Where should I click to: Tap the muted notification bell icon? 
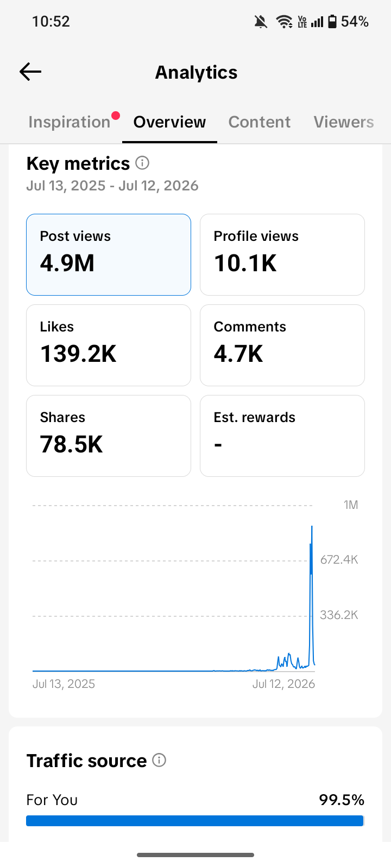(x=261, y=22)
